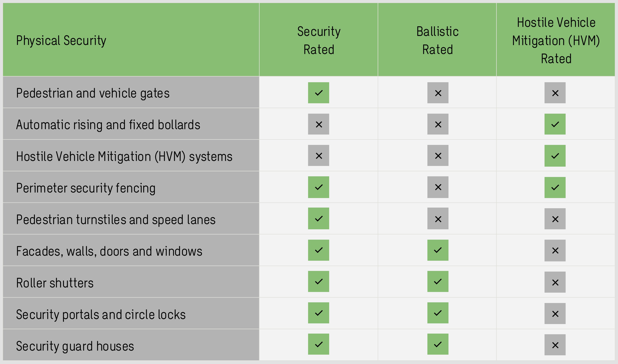Select the Ballistic Rated column header
The height and width of the screenshot is (364, 618).
(x=437, y=40)
